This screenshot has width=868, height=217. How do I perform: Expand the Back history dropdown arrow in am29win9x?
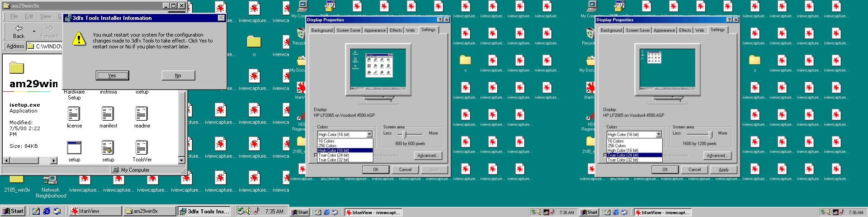[x=34, y=32]
